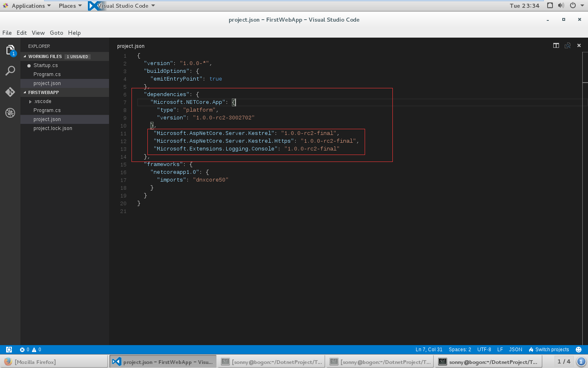Click the 1 UNSAVED badge

point(78,56)
